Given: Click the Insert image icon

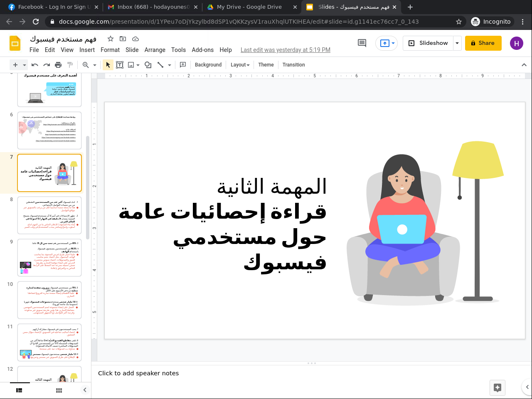Looking at the screenshot, I should 131,65.
